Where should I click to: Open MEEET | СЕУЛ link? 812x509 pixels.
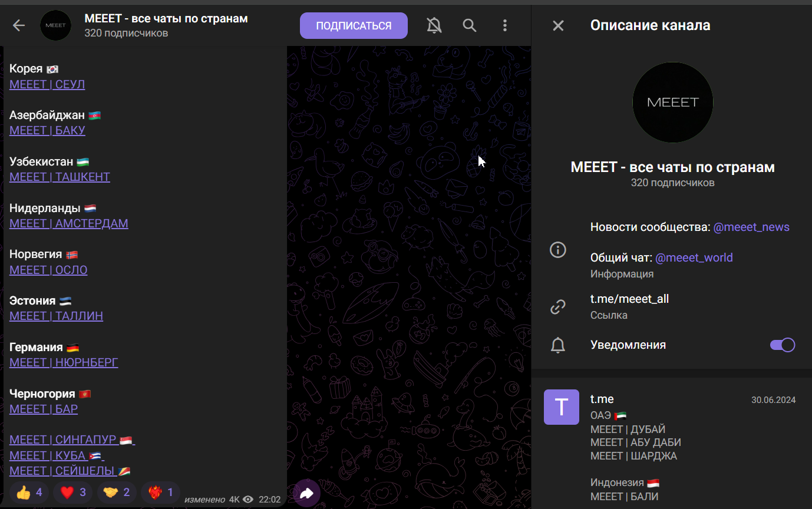[47, 84]
